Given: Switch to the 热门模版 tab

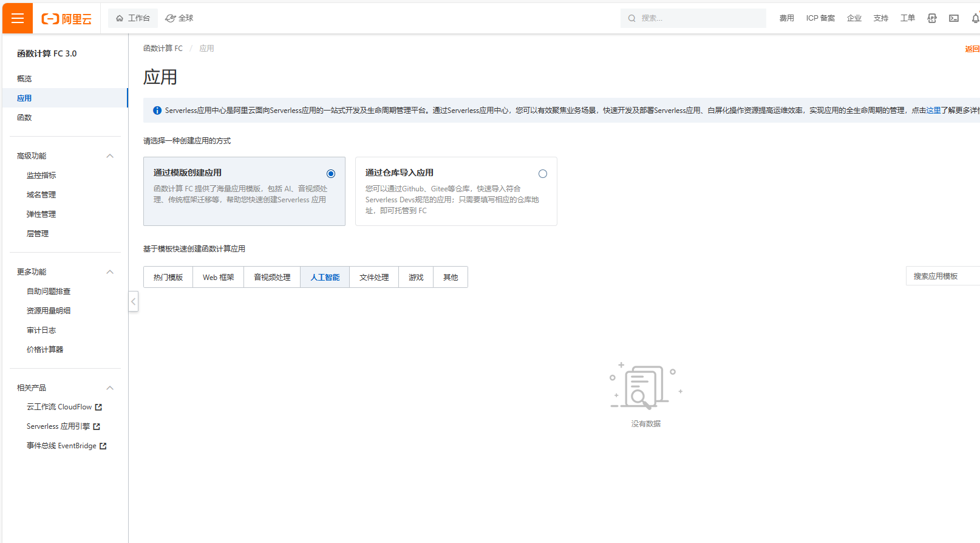Looking at the screenshot, I should pyautogui.click(x=168, y=277).
